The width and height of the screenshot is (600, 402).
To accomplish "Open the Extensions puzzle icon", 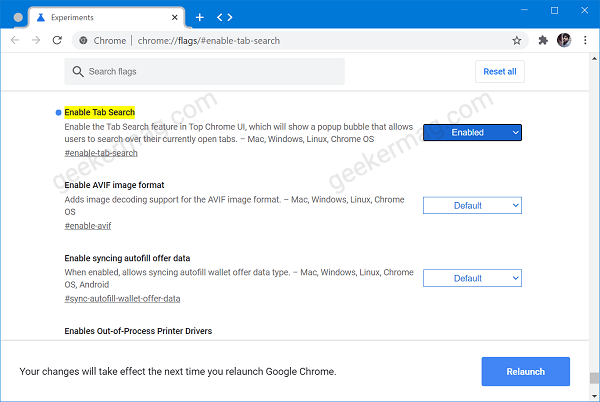I will 543,40.
